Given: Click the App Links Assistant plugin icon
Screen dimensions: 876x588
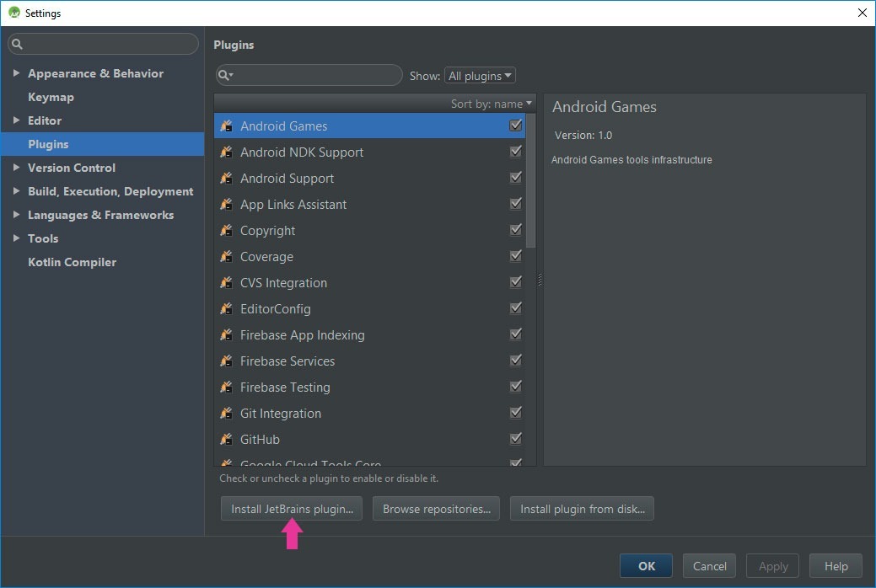Looking at the screenshot, I should pos(226,205).
